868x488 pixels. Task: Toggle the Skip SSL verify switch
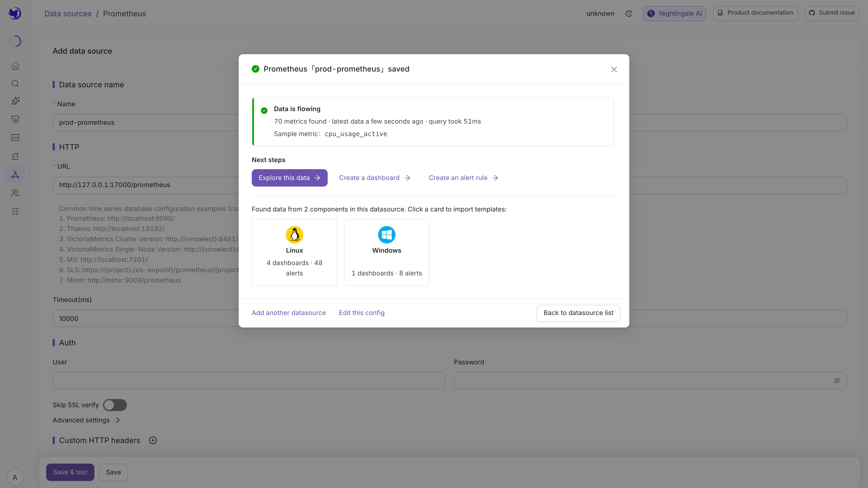click(115, 405)
